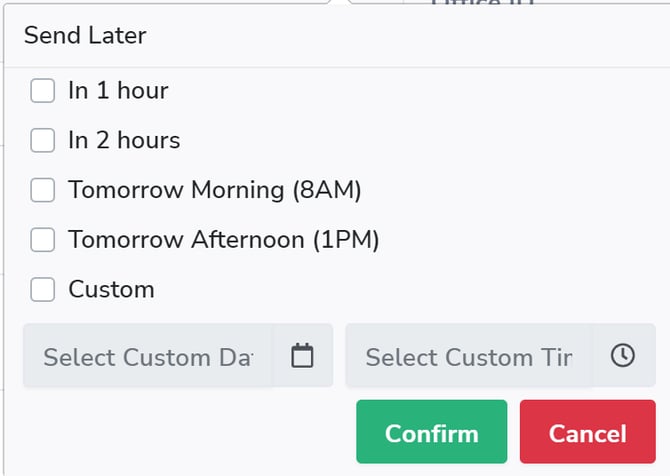Click the "Tomorrow Afternoon (1PM)" label text

223,240
